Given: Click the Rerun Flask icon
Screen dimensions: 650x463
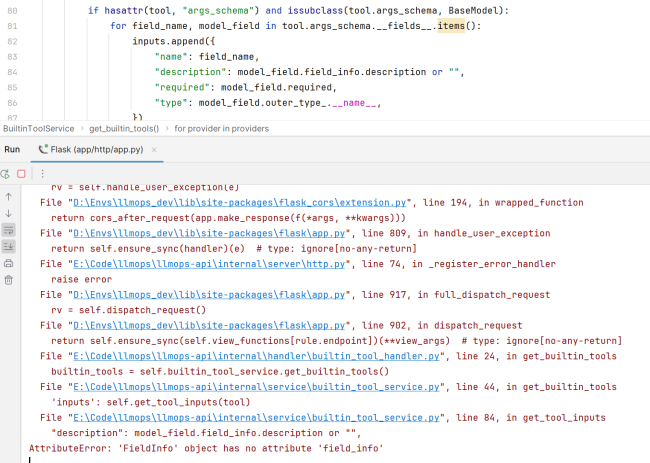Looking at the screenshot, I should click(x=6, y=173).
